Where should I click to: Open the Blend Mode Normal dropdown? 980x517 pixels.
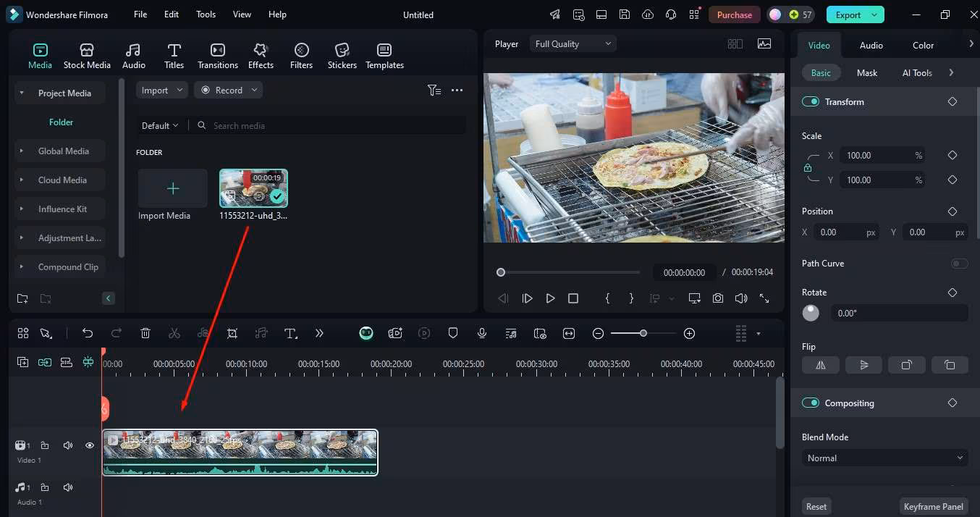884,458
